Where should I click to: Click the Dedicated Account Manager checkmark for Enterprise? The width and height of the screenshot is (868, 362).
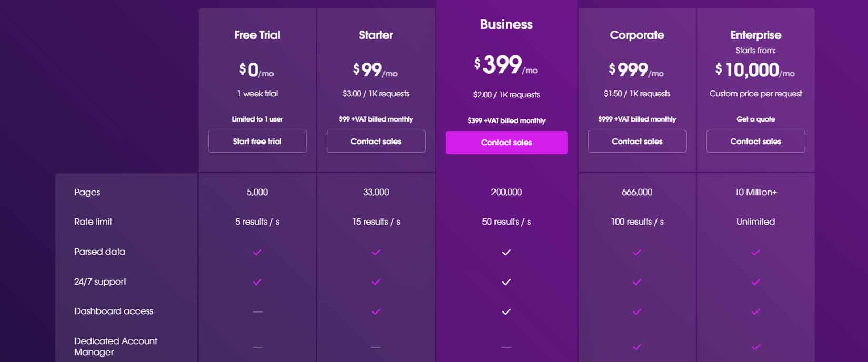[x=755, y=347]
